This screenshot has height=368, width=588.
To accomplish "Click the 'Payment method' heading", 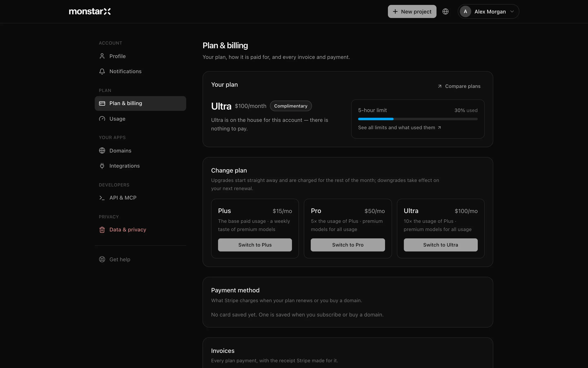I will click(x=235, y=290).
